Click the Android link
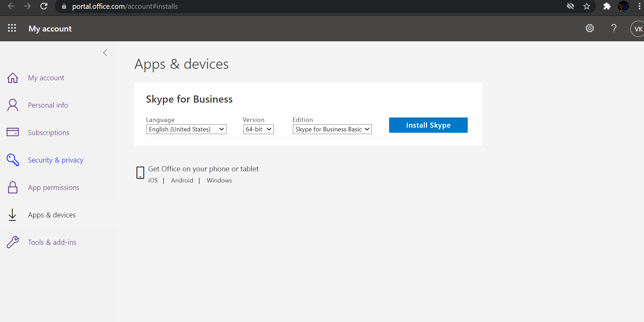This screenshot has height=322, width=644. (x=182, y=180)
